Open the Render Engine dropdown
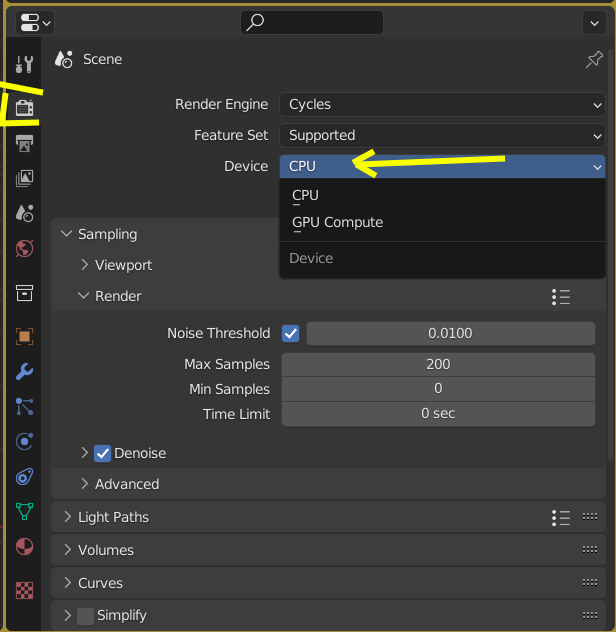Screen dimensions: 616x632 tap(442, 104)
